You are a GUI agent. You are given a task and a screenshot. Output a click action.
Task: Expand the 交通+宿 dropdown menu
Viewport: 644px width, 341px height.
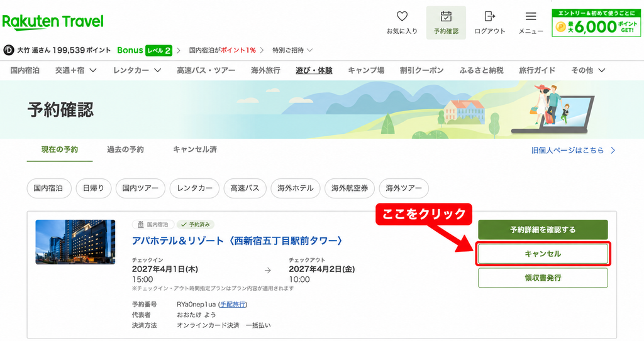pyautogui.click(x=76, y=70)
